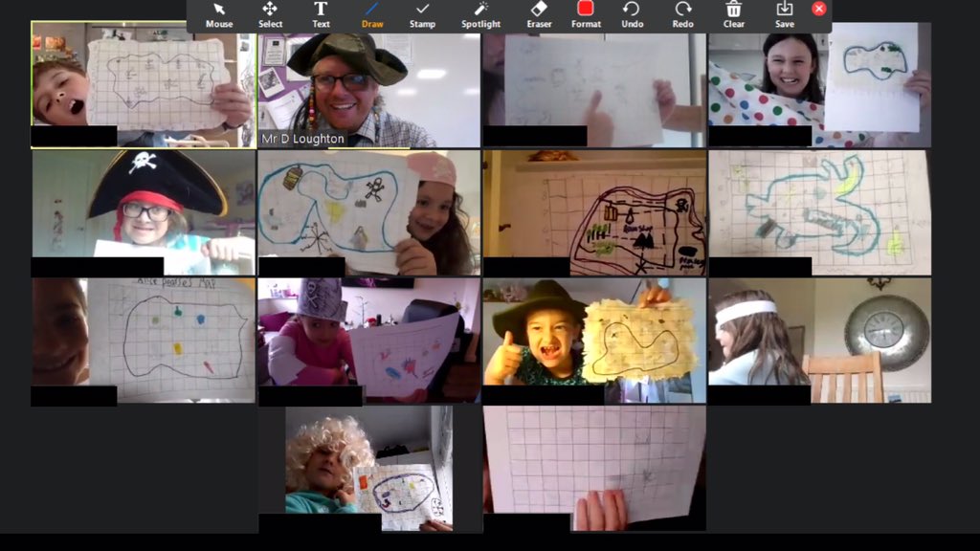Redo the annotation

point(682,15)
